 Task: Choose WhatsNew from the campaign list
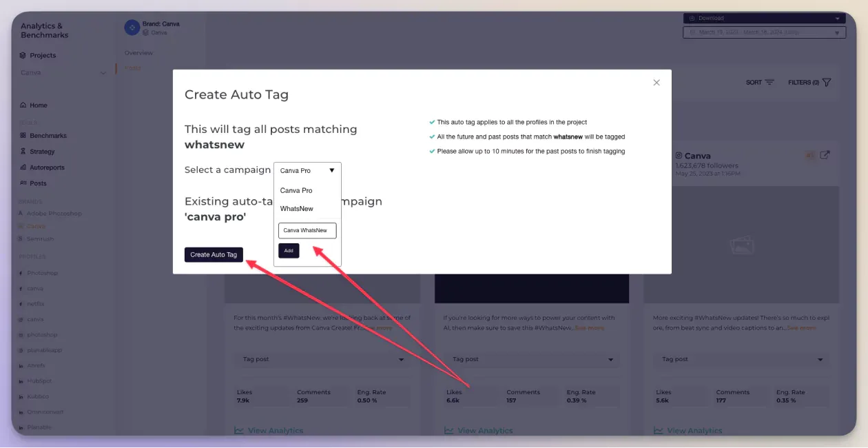tap(297, 208)
